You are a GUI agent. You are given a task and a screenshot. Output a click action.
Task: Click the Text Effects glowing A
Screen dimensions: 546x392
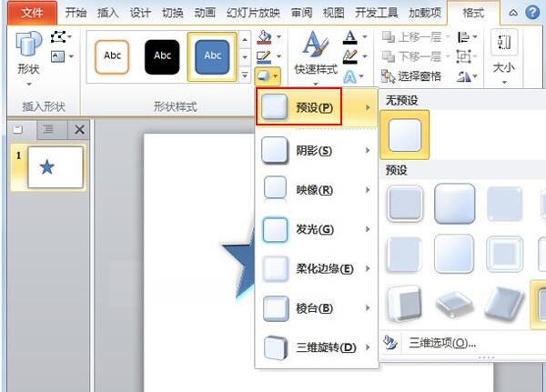coord(350,77)
